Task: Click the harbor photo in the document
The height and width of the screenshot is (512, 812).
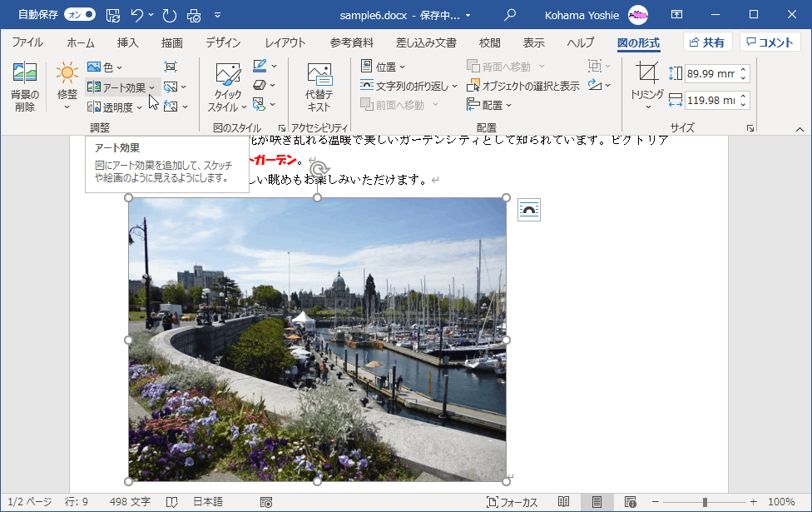Action: [318, 340]
